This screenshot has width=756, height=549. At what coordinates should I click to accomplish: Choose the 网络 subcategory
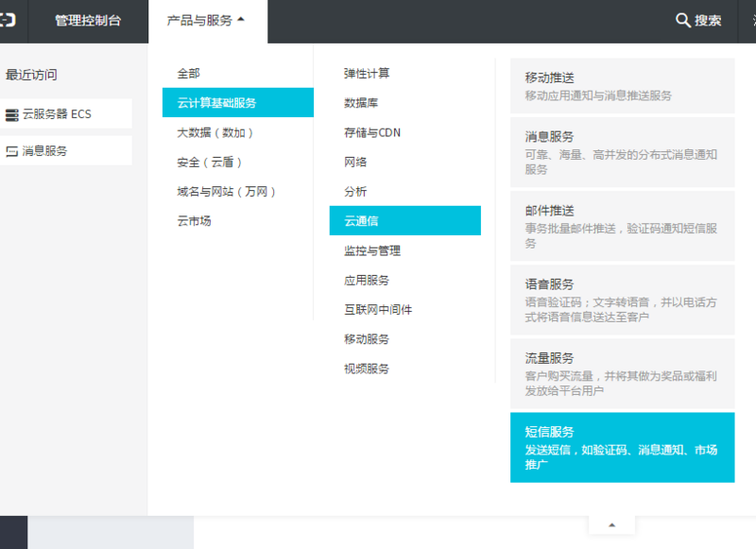tap(405, 162)
